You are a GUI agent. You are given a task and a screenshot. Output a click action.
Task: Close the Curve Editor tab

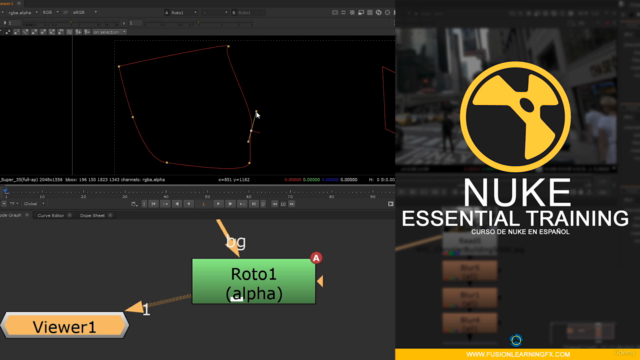point(69,215)
